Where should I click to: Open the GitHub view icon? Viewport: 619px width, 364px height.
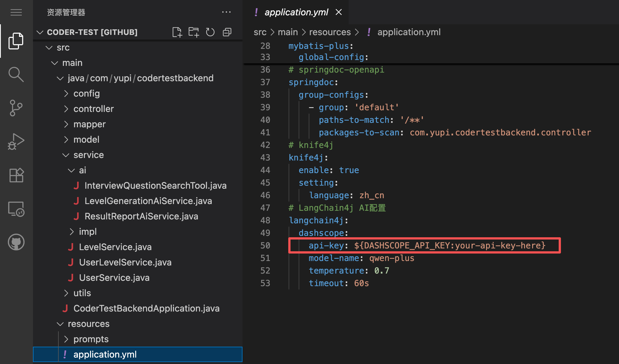click(x=16, y=242)
